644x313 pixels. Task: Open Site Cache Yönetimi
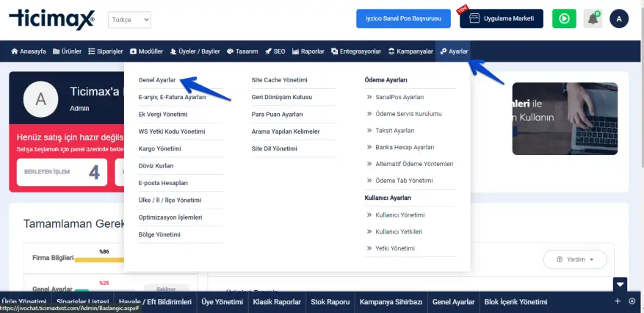pyautogui.click(x=279, y=80)
